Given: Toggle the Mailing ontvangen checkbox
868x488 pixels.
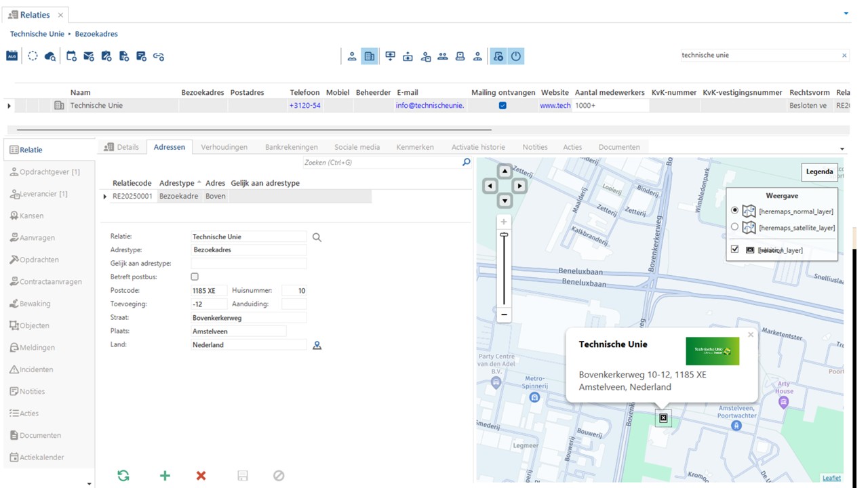Looking at the screenshot, I should [x=502, y=106].
